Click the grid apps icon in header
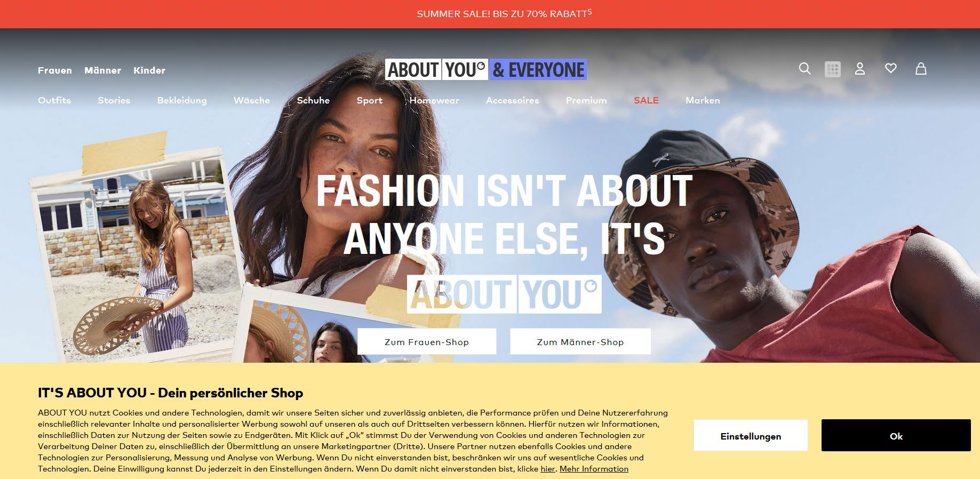980x479 pixels. pyautogui.click(x=832, y=69)
